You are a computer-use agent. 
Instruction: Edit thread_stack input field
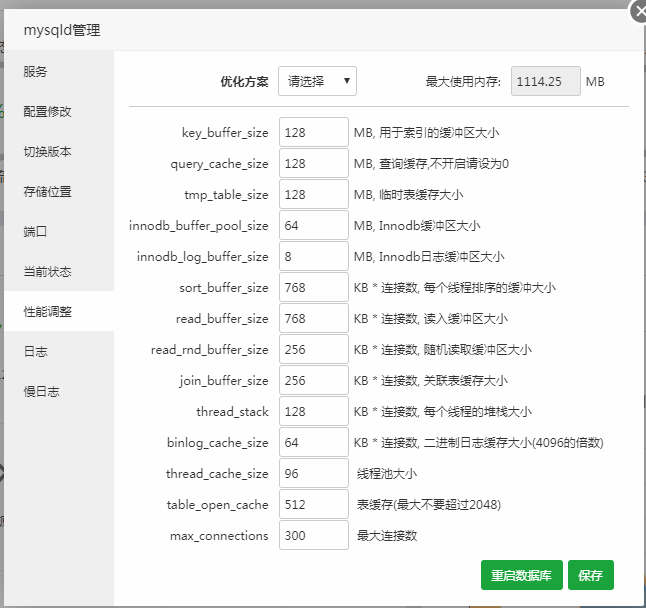314,411
